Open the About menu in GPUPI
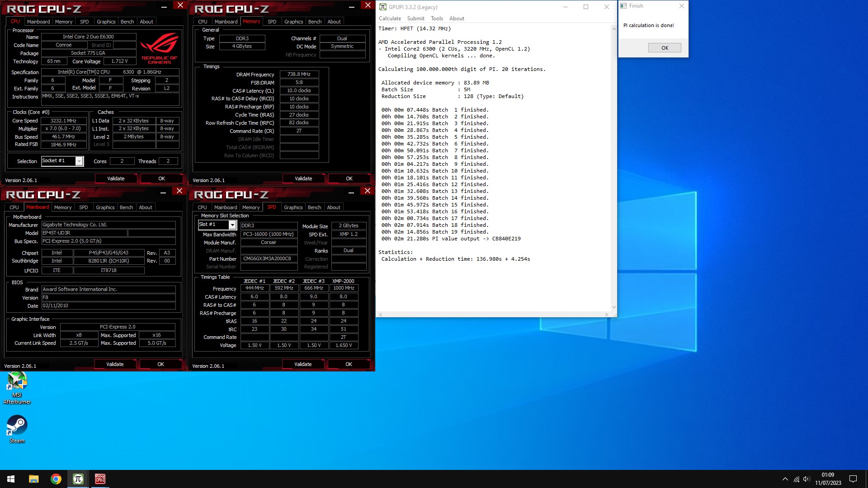This screenshot has width=868, height=488. 457,19
